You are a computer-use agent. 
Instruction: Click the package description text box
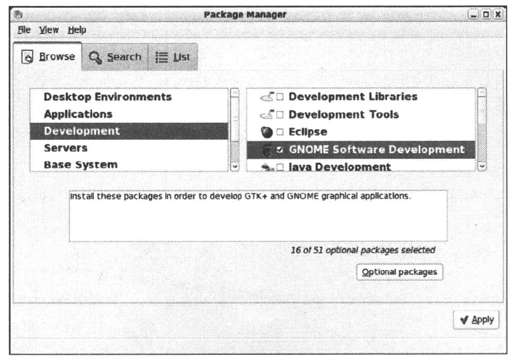click(258, 216)
